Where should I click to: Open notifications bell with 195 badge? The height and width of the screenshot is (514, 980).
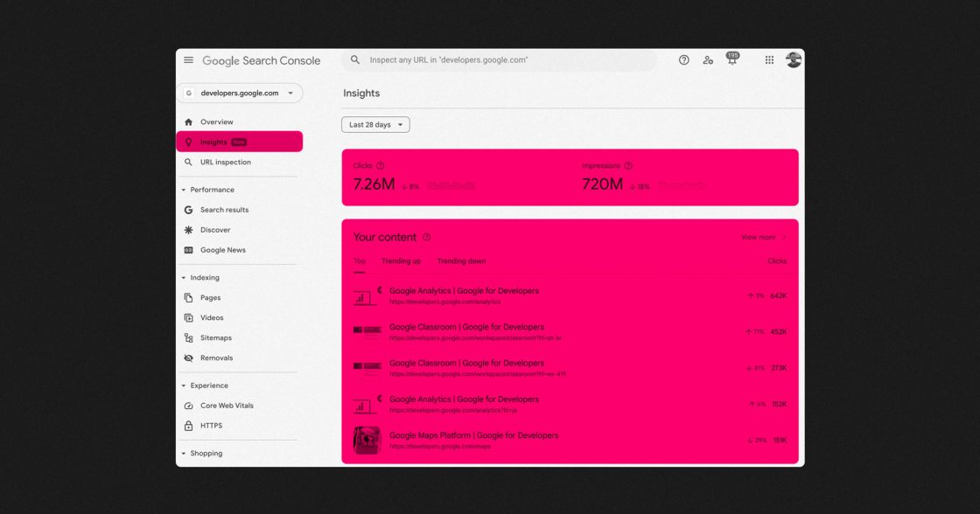(x=731, y=59)
